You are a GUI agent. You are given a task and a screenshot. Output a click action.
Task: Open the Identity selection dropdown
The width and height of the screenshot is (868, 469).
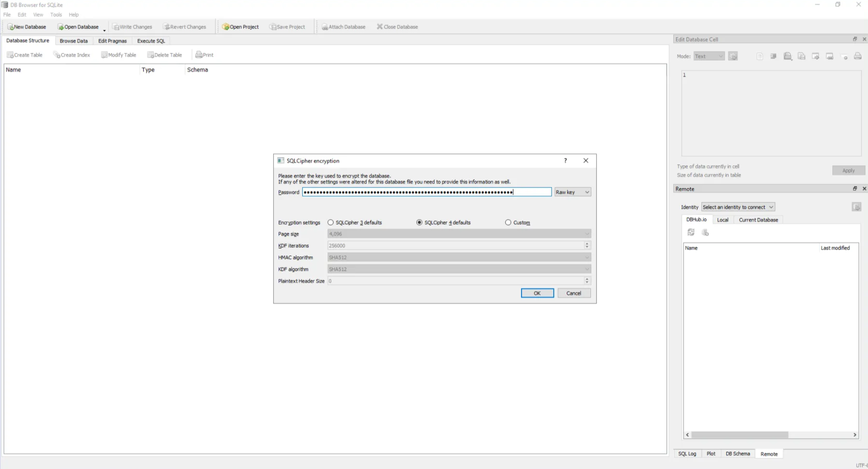738,207
